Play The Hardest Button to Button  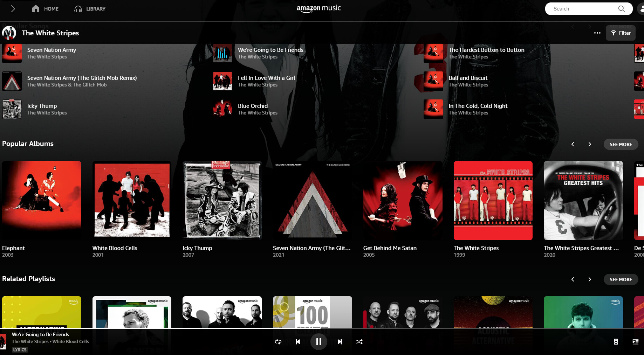click(x=486, y=50)
